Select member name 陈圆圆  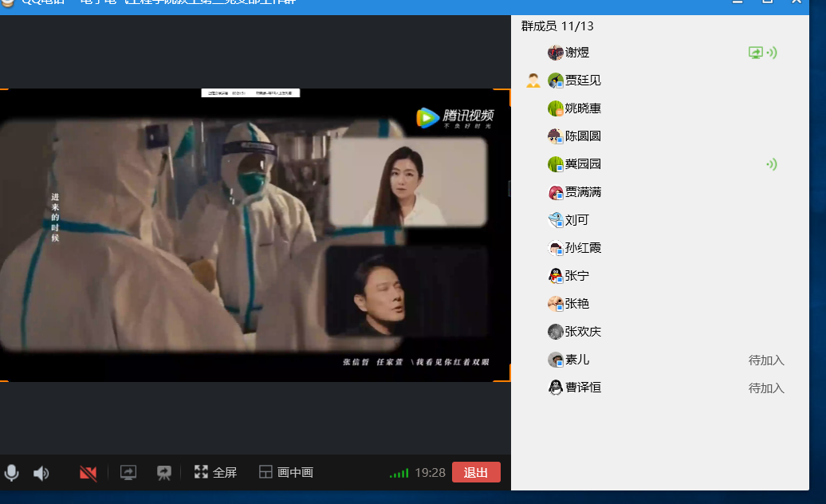click(x=583, y=136)
